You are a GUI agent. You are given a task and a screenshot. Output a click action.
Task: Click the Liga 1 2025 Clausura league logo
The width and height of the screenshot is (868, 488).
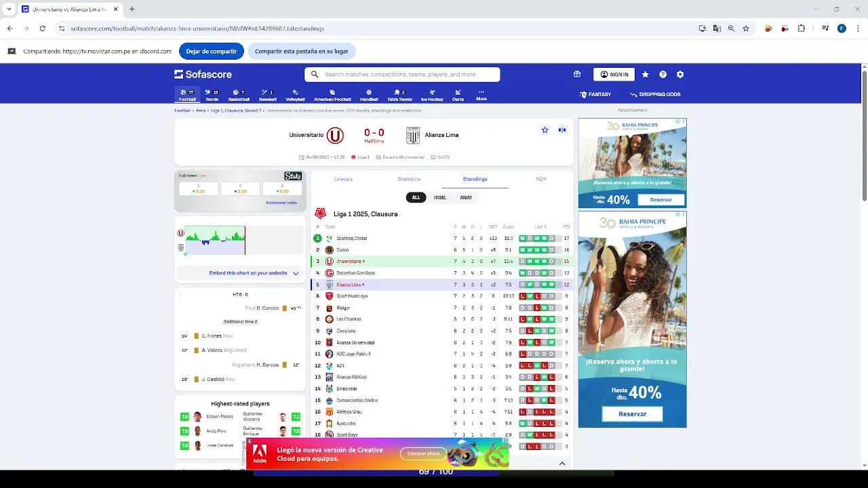(x=320, y=213)
